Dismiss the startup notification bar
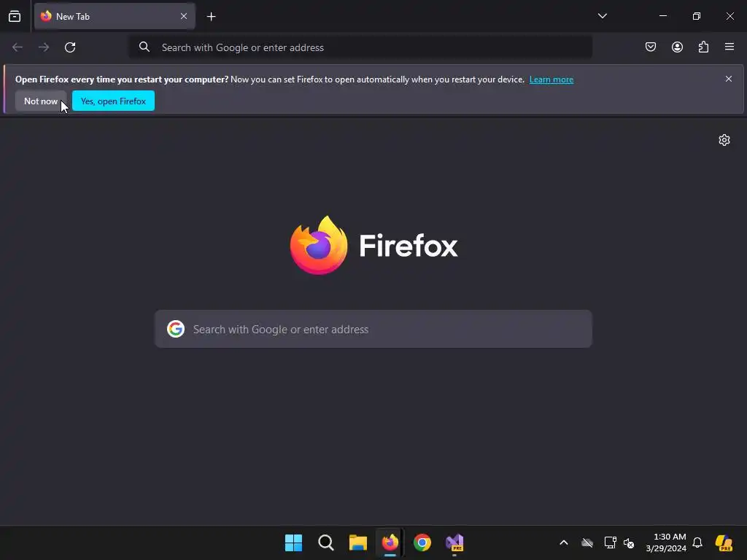 (x=729, y=79)
